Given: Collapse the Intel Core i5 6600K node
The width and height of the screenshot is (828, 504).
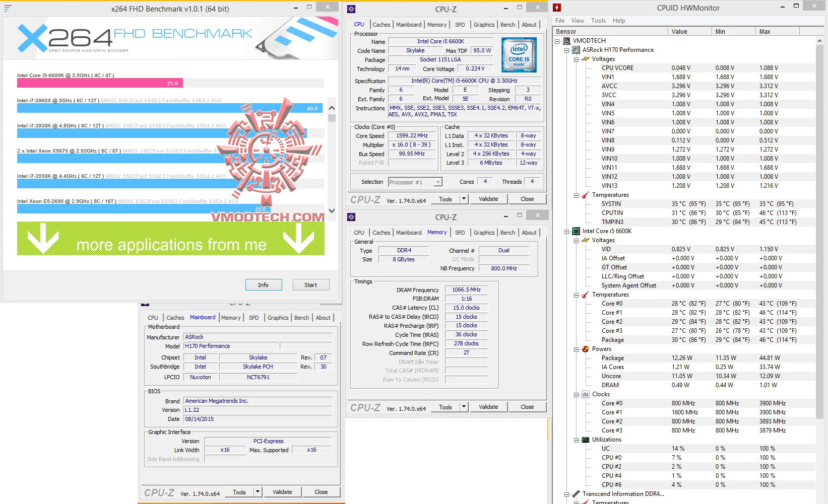Looking at the screenshot, I should (567, 232).
